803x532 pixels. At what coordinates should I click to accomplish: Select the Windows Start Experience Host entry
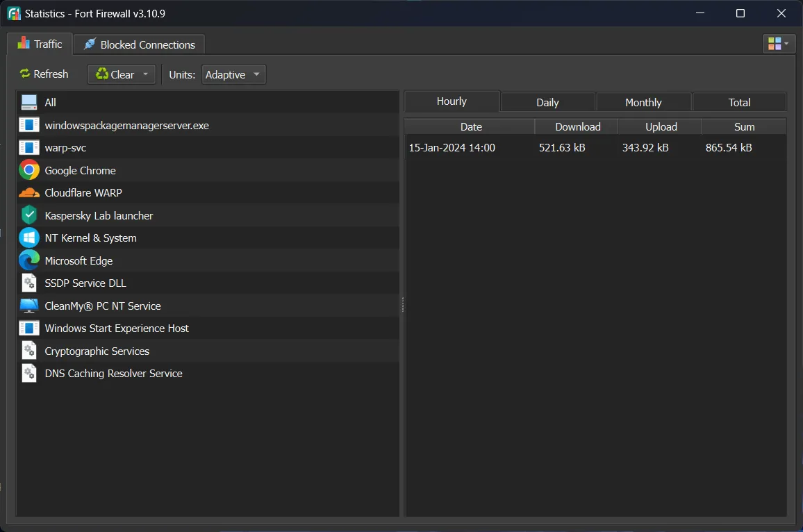tap(208, 329)
